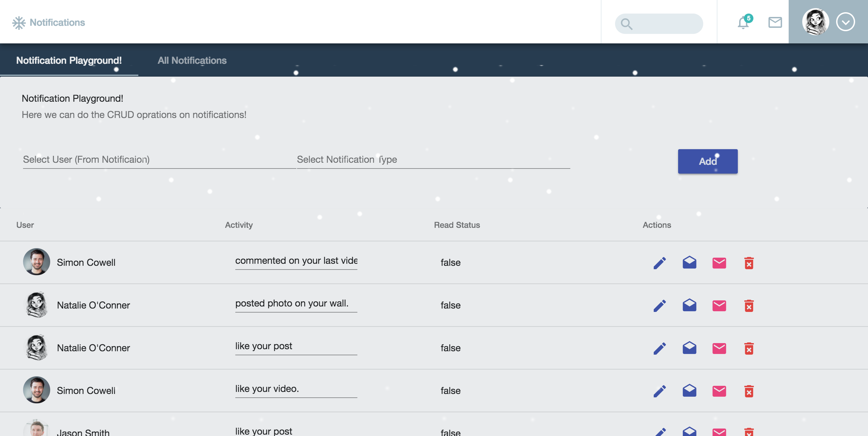Delete Simon Cowell's 'like your video.' notification
868x436 pixels.
[749, 391]
